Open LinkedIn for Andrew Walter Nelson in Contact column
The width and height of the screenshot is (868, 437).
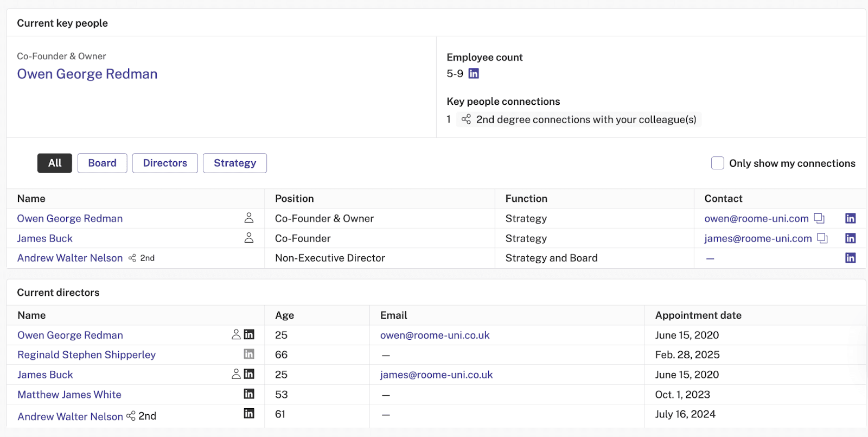[x=850, y=258]
